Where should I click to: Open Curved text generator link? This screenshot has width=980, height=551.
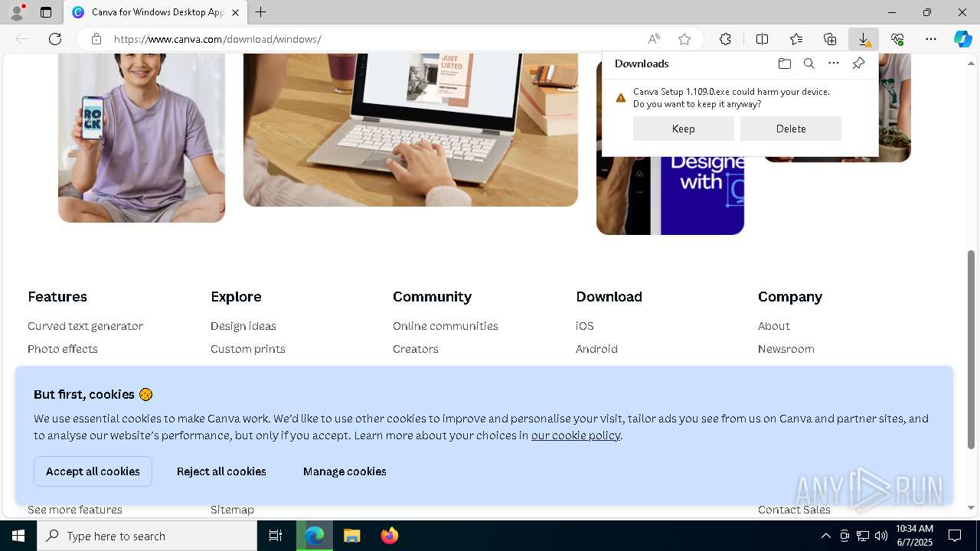click(x=85, y=326)
